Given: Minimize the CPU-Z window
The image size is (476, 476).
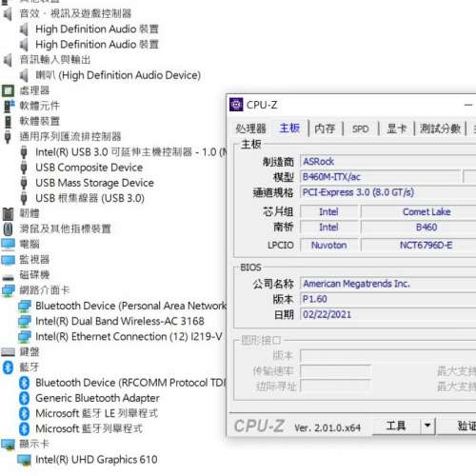Looking at the screenshot, I should (x=468, y=105).
